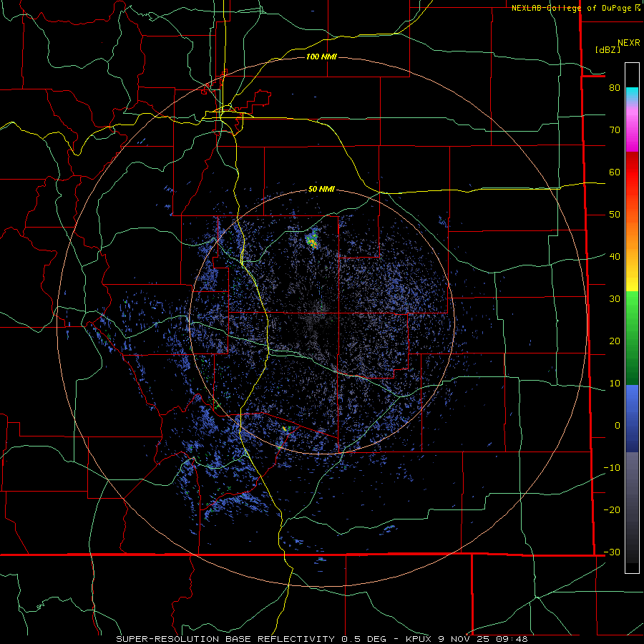Image resolution: width=644 pixels, height=644 pixels.
Task: Click the -30 dBZ scale value
Action: 612,552
